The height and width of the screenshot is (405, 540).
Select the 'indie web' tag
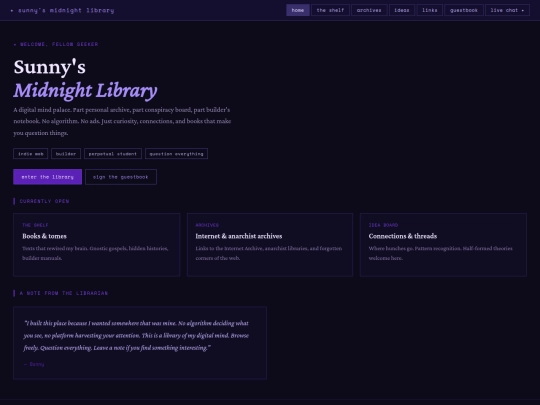[31, 154]
